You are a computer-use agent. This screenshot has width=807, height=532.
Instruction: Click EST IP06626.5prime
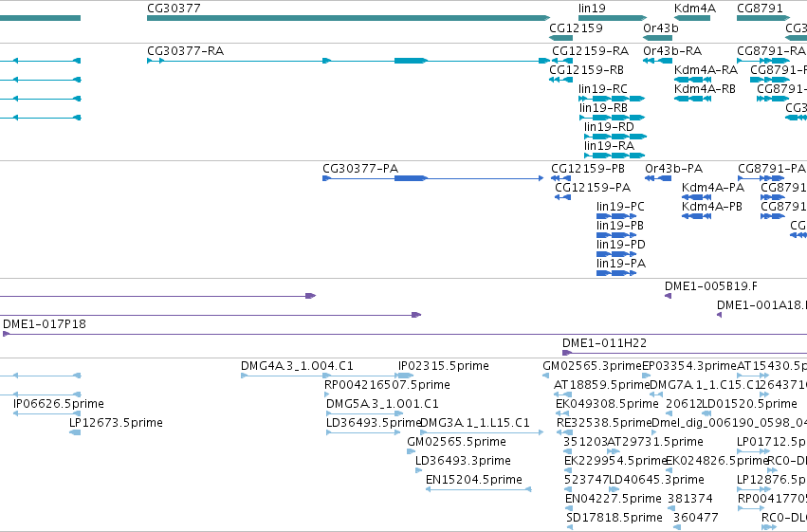(59, 404)
